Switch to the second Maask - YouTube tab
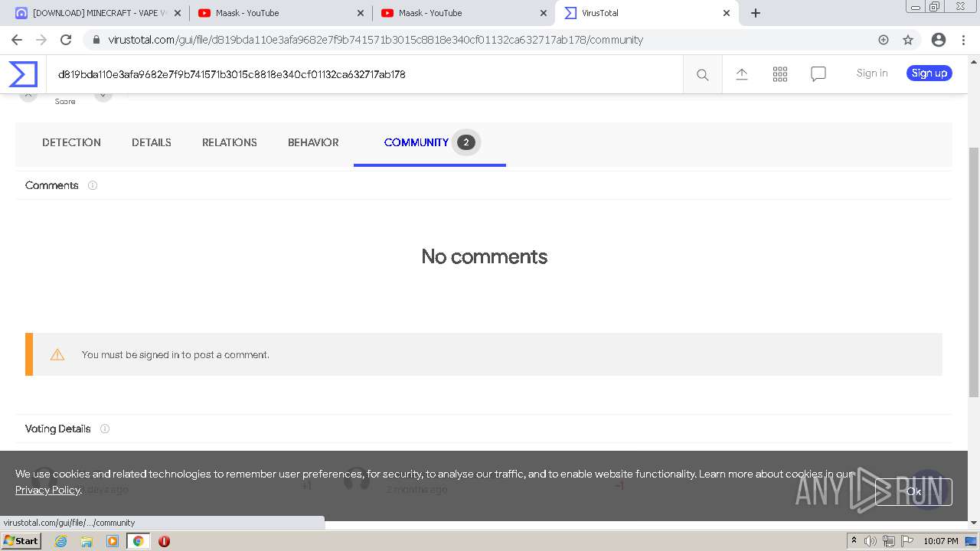980x551 pixels. pyautogui.click(x=463, y=13)
